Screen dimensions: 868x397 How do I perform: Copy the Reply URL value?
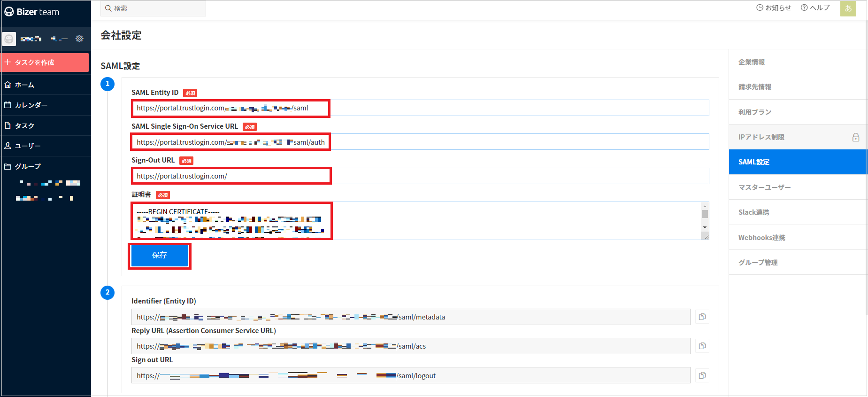point(702,346)
